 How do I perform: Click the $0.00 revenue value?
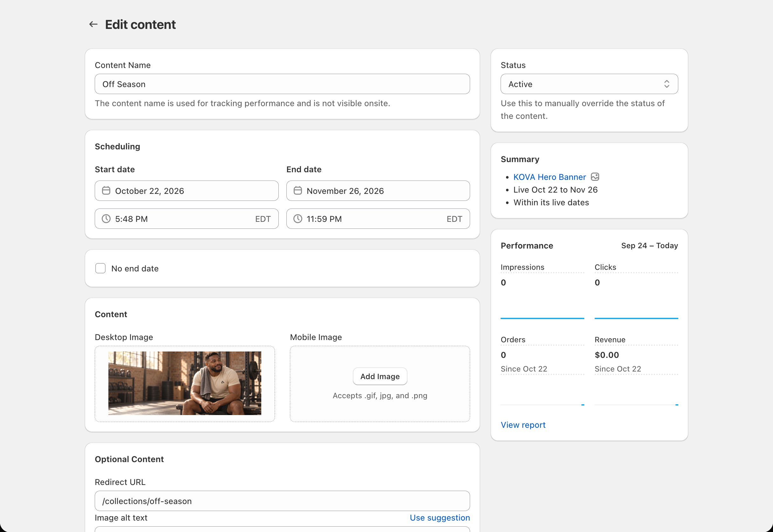click(607, 355)
